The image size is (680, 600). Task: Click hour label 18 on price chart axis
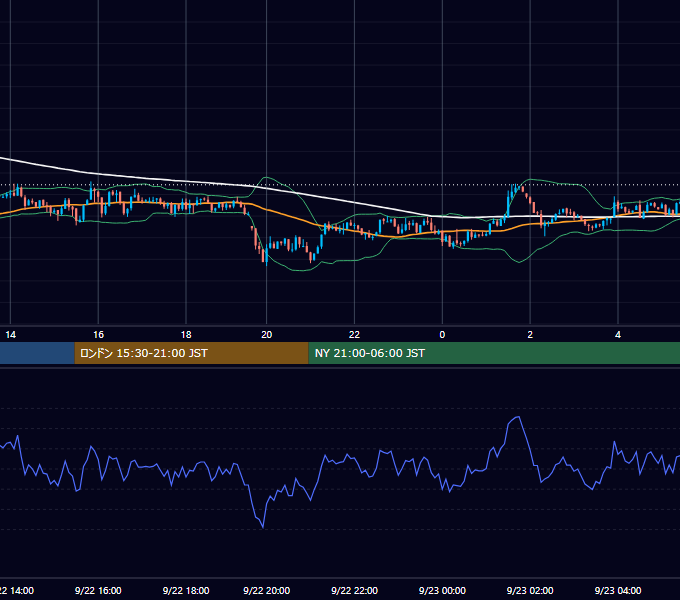(186, 334)
